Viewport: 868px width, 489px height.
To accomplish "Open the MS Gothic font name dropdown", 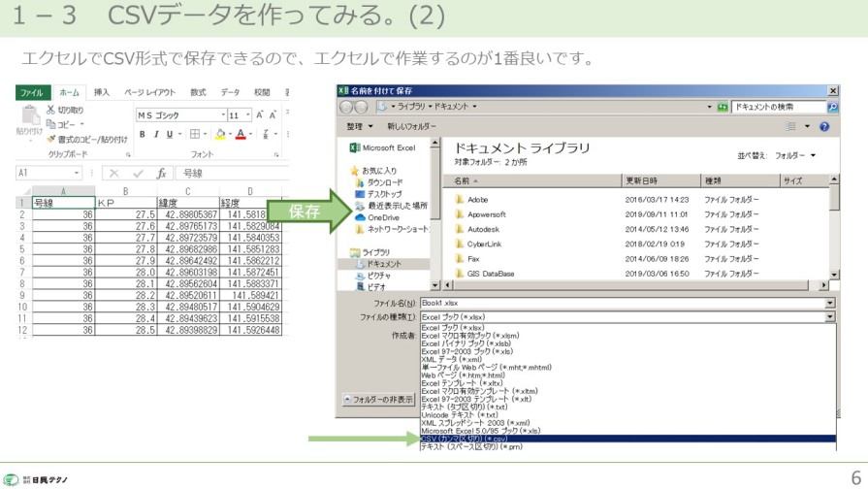I will 222,115.
